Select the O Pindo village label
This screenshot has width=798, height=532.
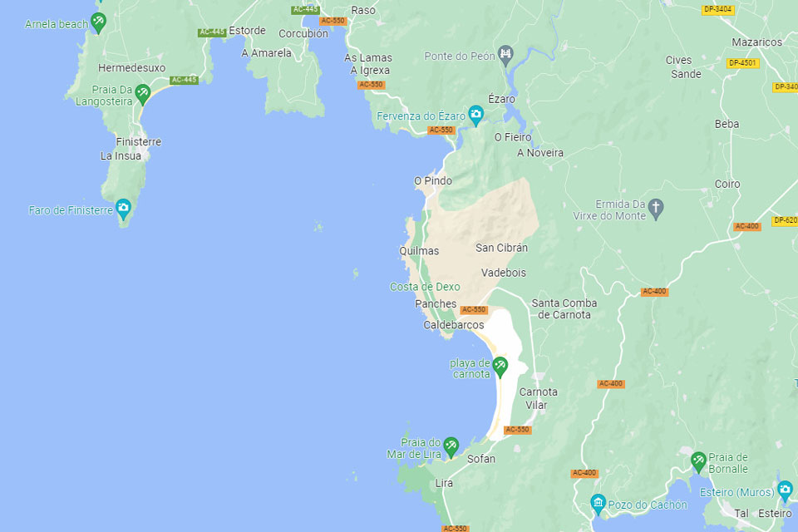coord(433,180)
